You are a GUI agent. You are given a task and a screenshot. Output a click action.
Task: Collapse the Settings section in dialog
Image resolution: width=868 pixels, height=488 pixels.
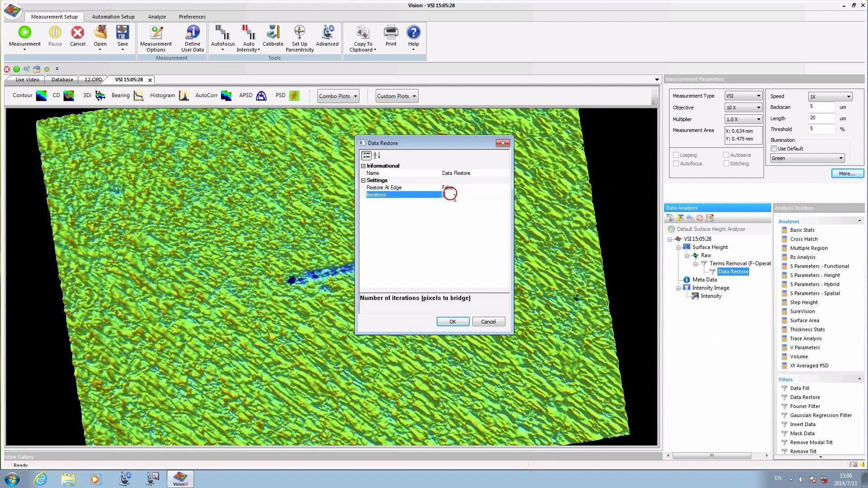click(x=363, y=180)
